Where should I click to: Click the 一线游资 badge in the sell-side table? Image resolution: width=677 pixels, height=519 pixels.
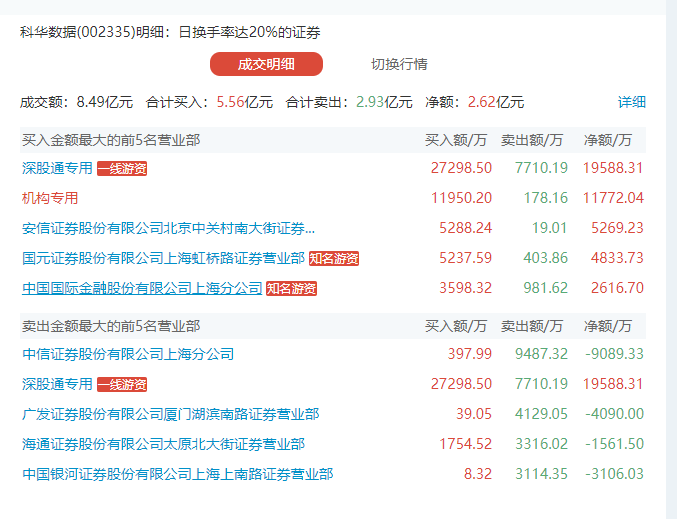(x=122, y=384)
